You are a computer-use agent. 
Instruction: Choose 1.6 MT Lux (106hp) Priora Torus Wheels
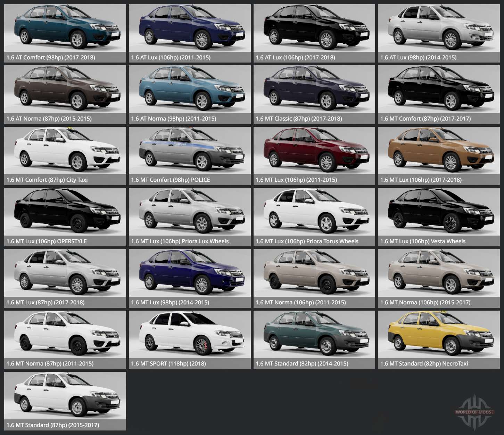tap(314, 217)
